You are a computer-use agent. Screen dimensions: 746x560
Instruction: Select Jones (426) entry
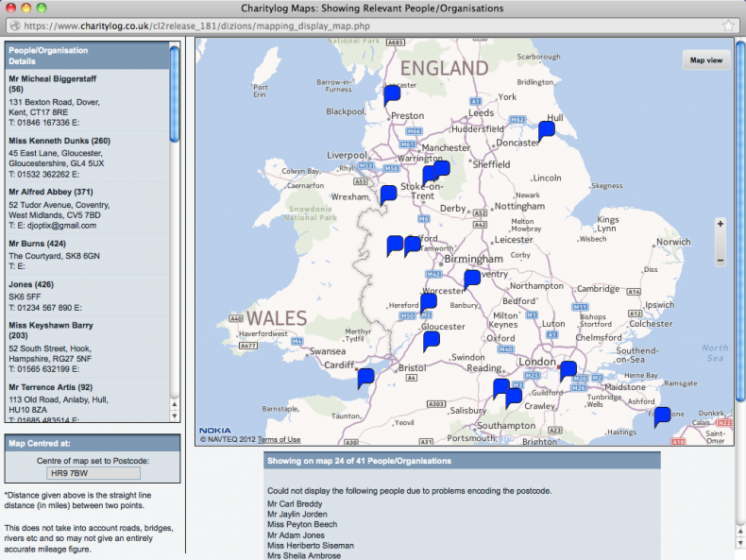pyautogui.click(x=87, y=296)
